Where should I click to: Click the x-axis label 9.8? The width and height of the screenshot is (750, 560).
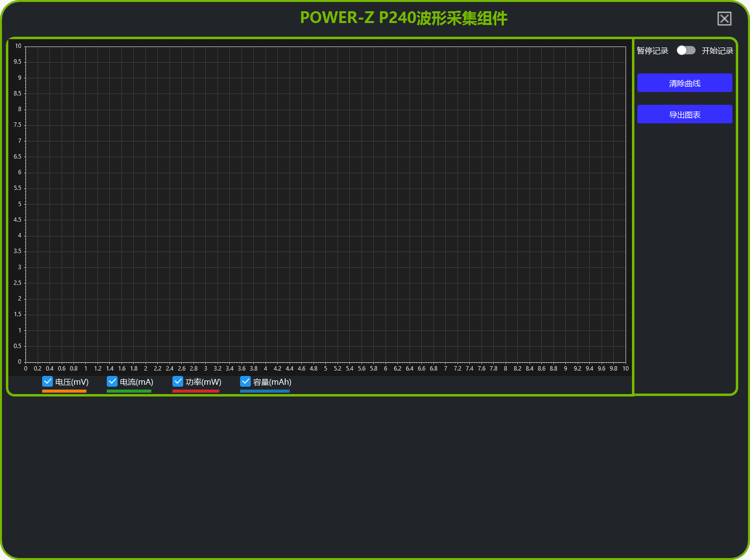(613, 369)
